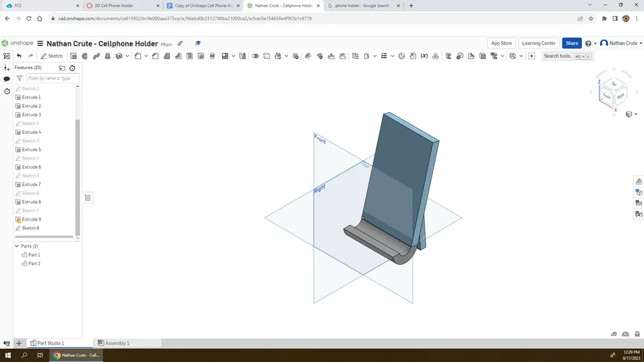The height and width of the screenshot is (362, 644).
Task: Choose the Sweep tool icon
Action: [97, 56]
